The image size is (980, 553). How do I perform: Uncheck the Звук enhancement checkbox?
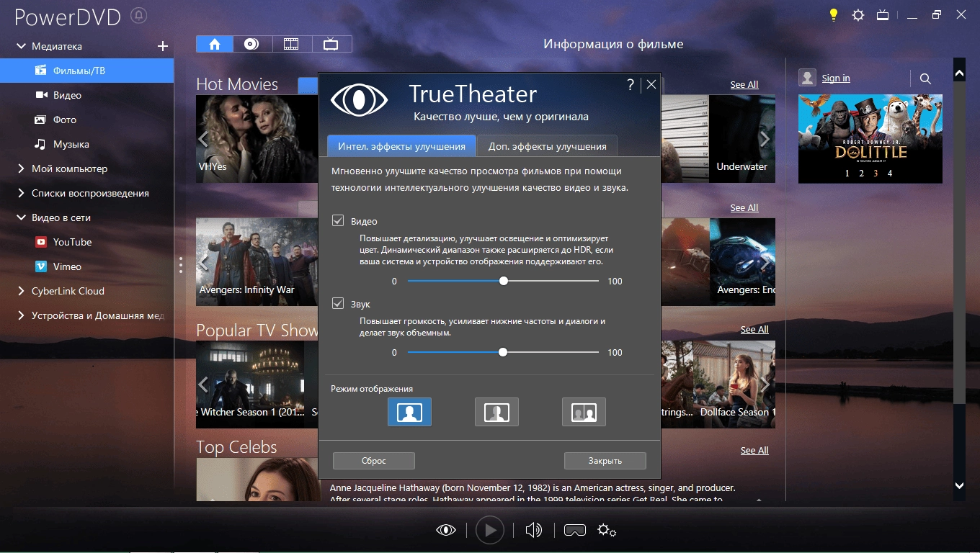(337, 304)
